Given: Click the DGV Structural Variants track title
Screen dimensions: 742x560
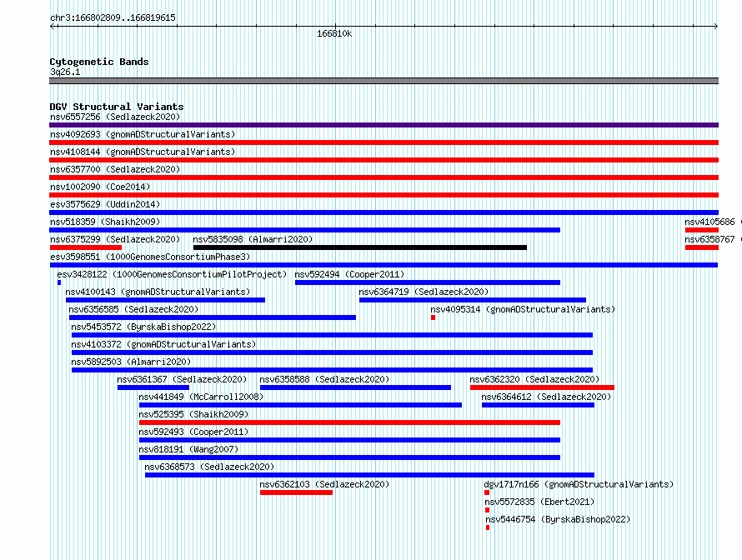Looking at the screenshot, I should pos(117,107).
